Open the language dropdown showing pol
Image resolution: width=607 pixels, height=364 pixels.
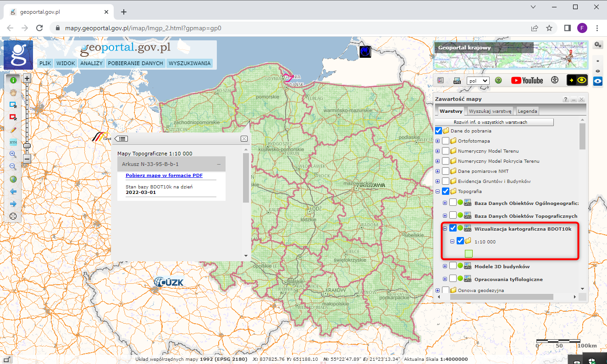pos(478,80)
